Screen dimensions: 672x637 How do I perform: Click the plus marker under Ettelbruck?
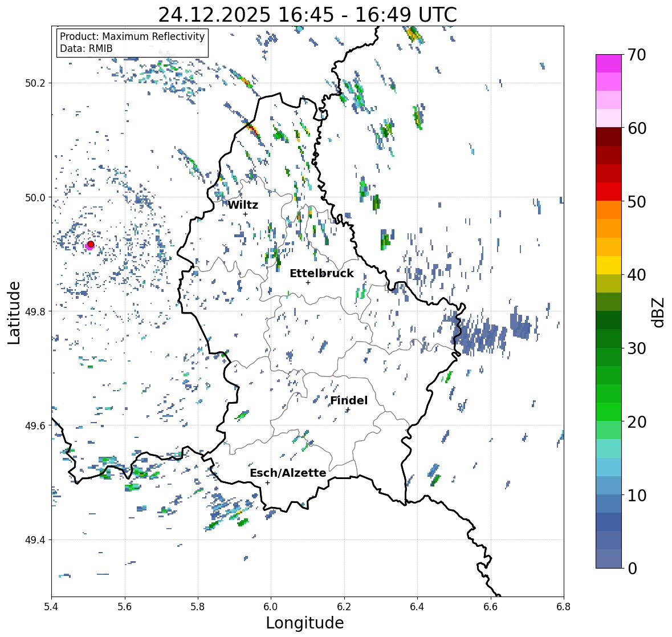point(308,282)
